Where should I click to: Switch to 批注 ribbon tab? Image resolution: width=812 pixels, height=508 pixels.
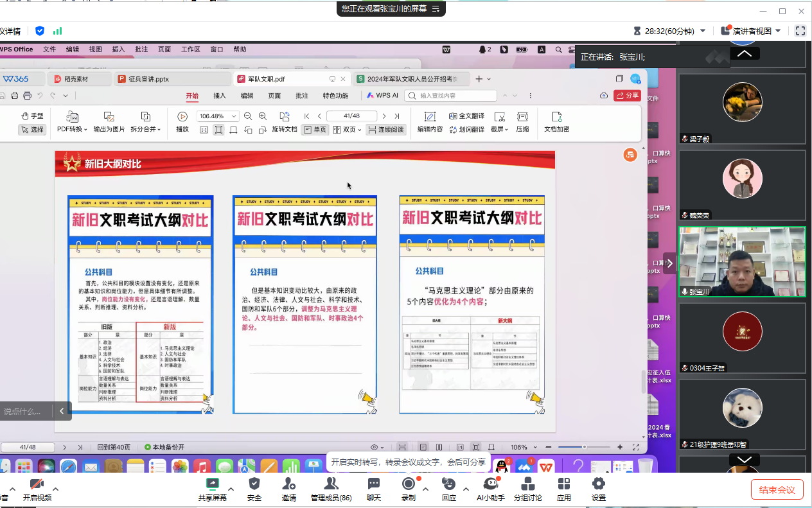point(302,96)
